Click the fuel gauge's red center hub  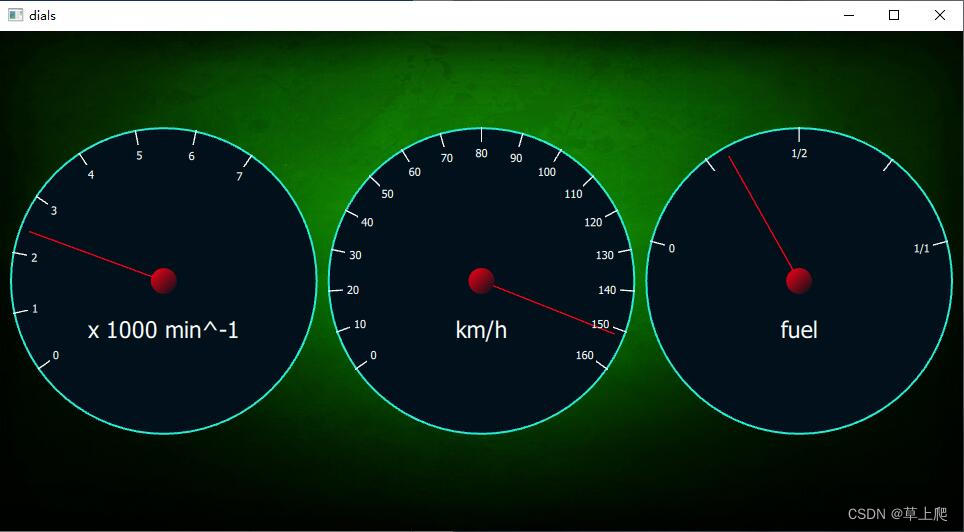[799, 280]
